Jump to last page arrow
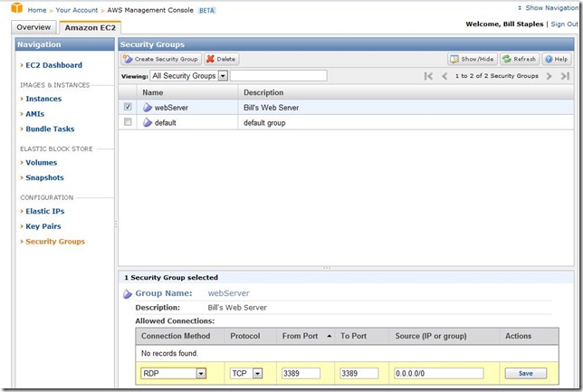583x392 pixels. tap(565, 76)
